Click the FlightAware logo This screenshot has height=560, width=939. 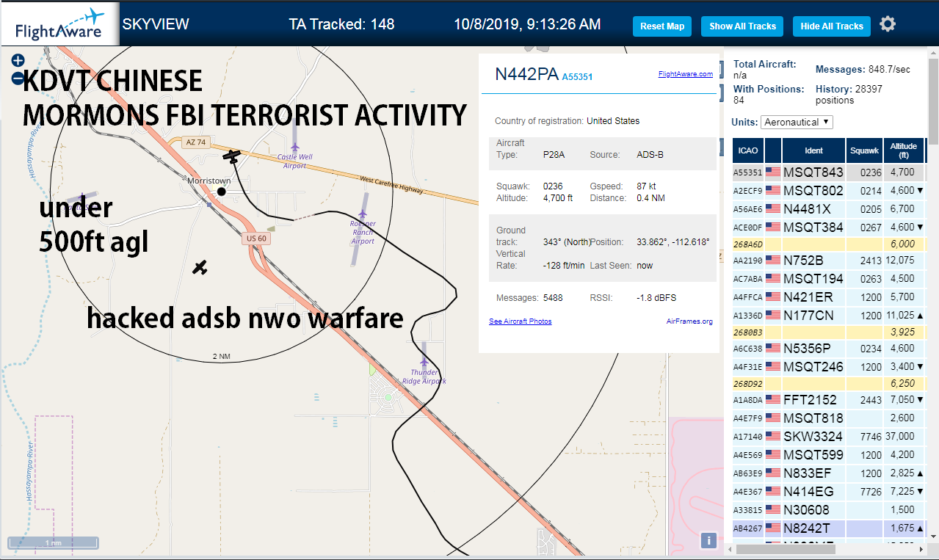click(59, 24)
